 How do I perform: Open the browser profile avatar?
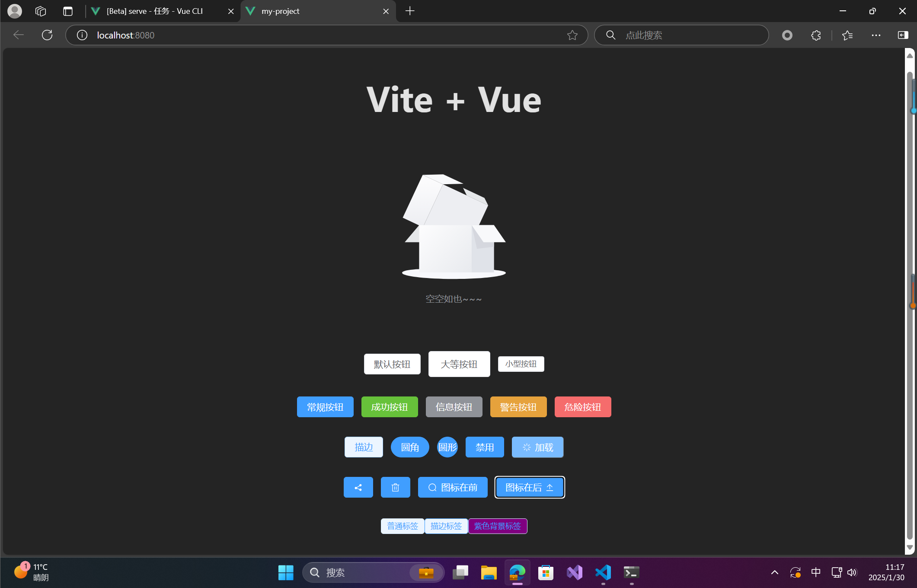pos(15,11)
